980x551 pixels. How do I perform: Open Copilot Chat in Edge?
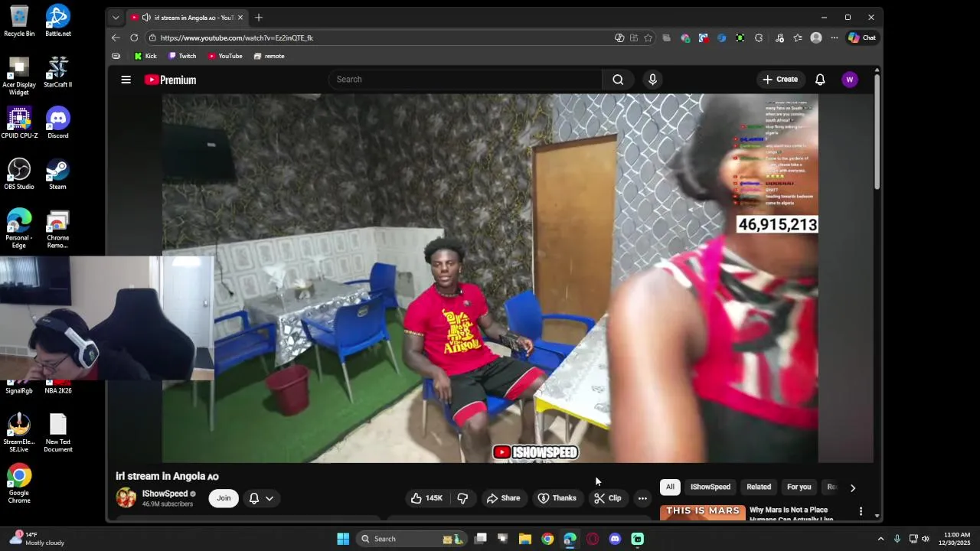click(x=862, y=37)
